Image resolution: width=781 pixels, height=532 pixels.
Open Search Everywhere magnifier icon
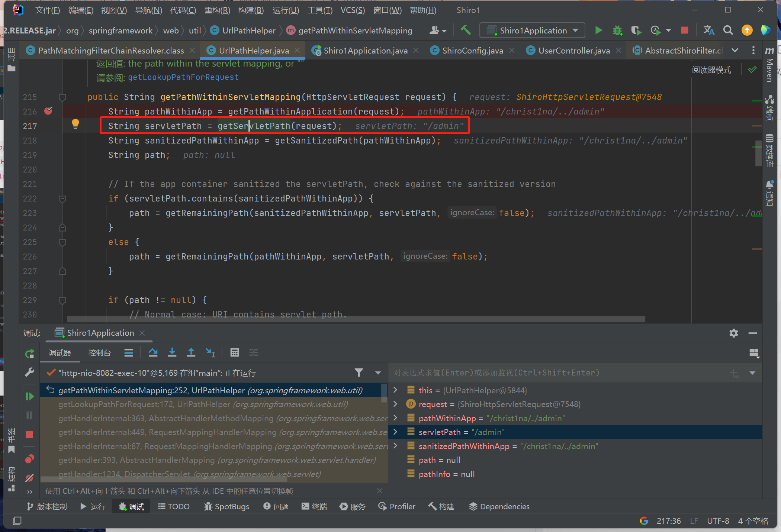[x=728, y=30]
